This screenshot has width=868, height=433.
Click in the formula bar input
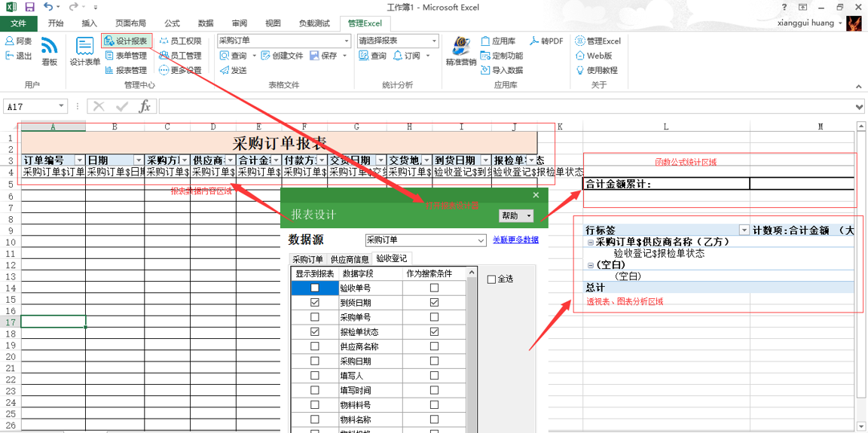pyautogui.click(x=506, y=106)
